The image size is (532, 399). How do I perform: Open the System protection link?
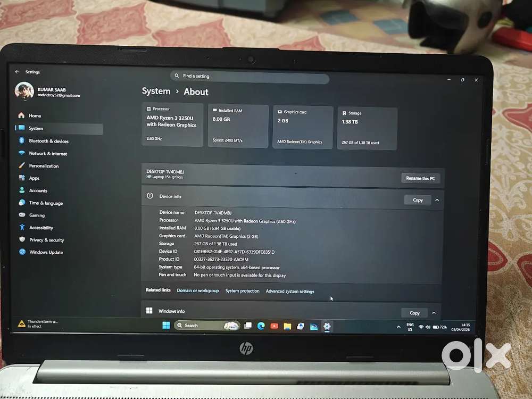(x=242, y=291)
